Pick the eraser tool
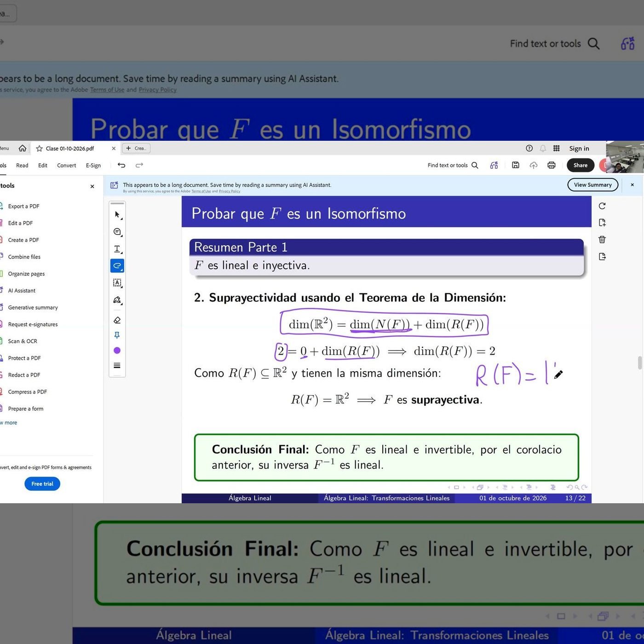This screenshot has height=644, width=644. 117,320
